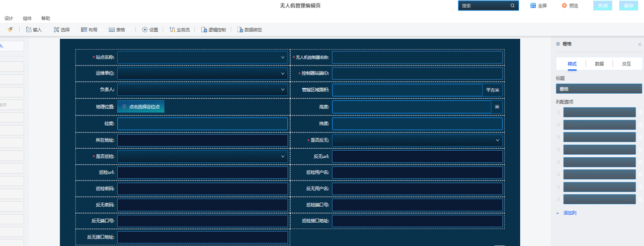This screenshot has width=644, height=246.
Task: Click the 控制器站端ID input field
Action: click(x=417, y=74)
